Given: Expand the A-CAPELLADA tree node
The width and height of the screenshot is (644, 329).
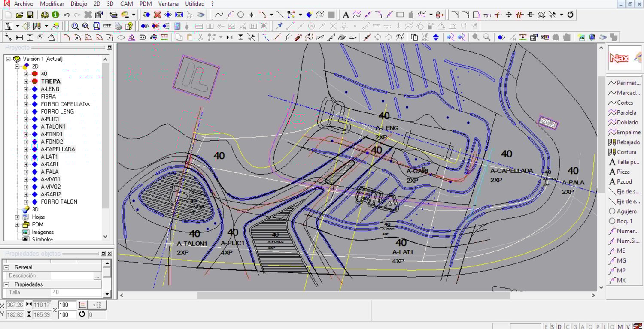Looking at the screenshot, I should (26, 149).
